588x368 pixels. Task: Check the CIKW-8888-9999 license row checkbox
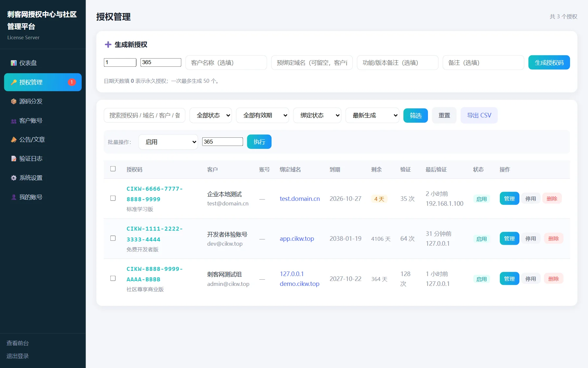113,278
